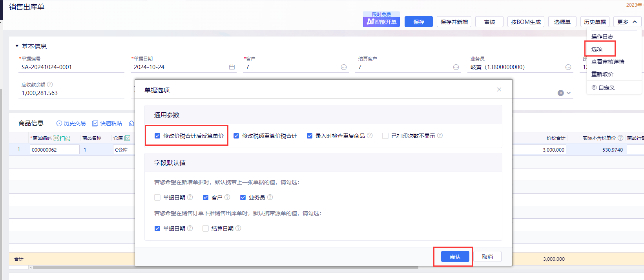This screenshot has height=280, width=644.
Task: Click the 实际不含税单价 value 530.9740
Action: (613, 150)
